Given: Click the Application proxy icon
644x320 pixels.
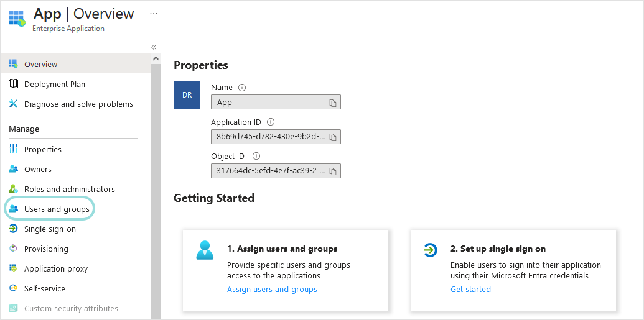Looking at the screenshot, I should pos(13,268).
